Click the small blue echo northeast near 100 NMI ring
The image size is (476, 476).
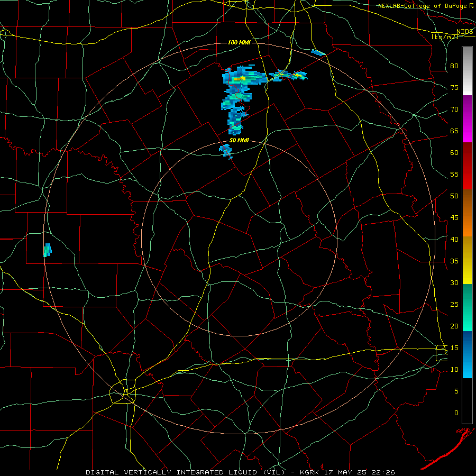[318, 52]
